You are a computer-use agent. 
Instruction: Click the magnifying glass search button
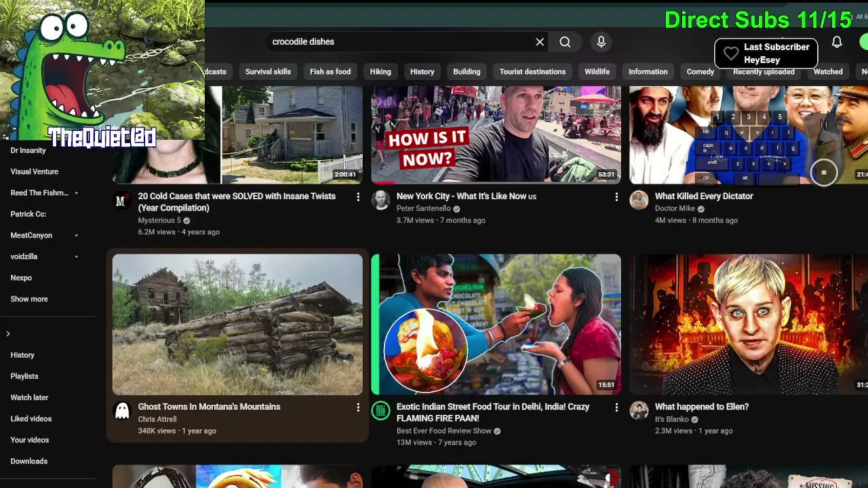[x=565, y=42]
